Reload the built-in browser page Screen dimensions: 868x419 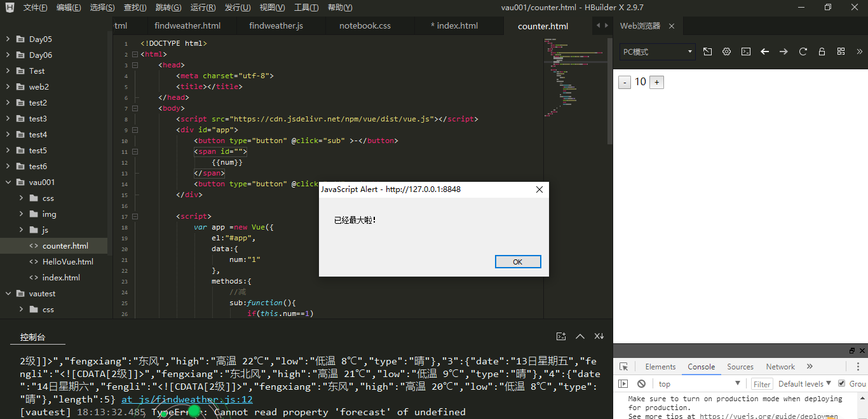(803, 52)
